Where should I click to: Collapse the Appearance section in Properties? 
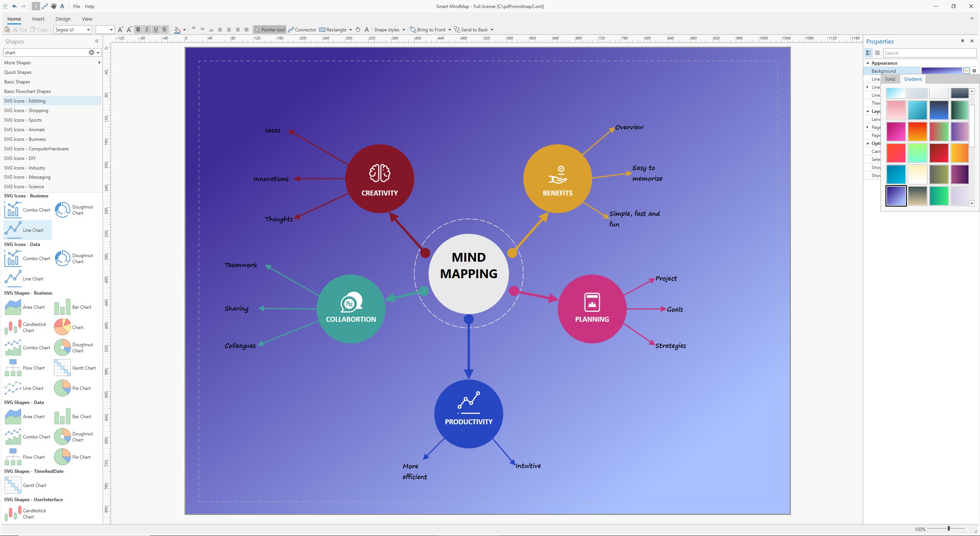pyautogui.click(x=867, y=63)
